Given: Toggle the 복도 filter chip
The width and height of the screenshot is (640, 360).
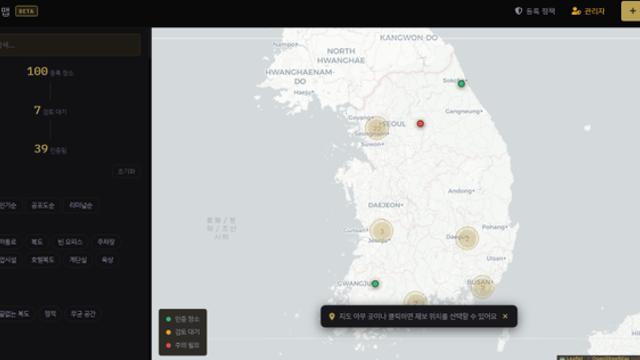Looking at the screenshot, I should 37,242.
